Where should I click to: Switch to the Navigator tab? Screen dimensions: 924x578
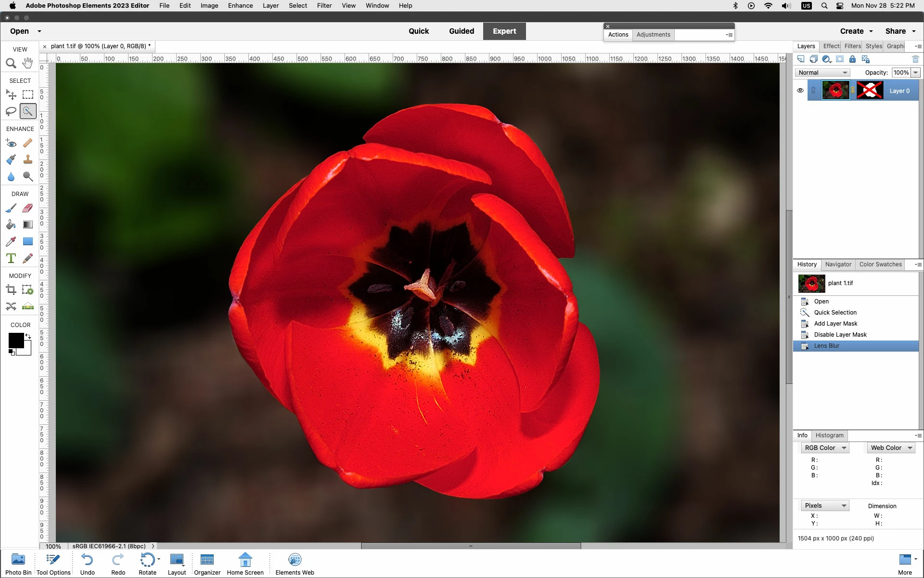pyautogui.click(x=838, y=264)
